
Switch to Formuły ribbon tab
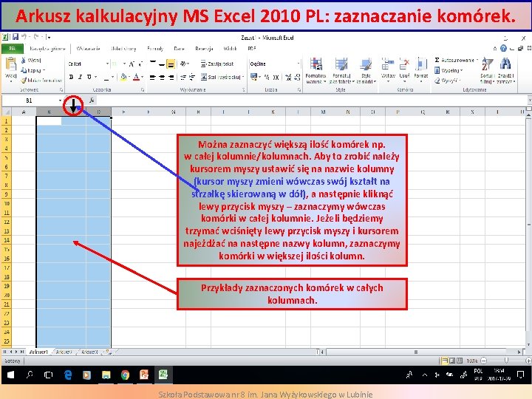click(155, 49)
